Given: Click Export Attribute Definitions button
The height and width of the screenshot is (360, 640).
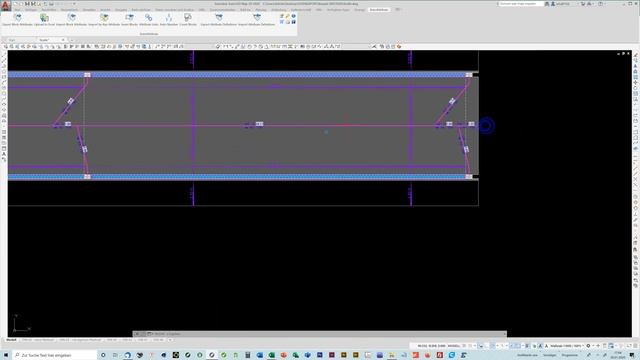Looking at the screenshot, I should click(x=219, y=20).
